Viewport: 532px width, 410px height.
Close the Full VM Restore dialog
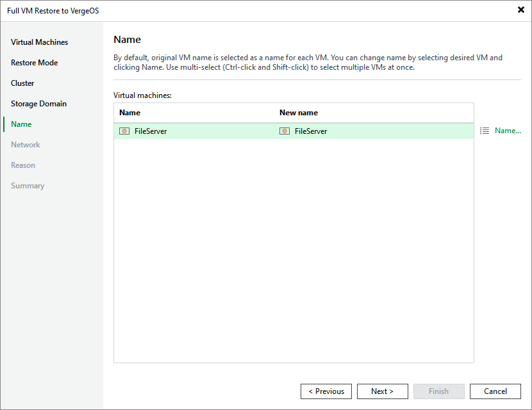coord(521,10)
